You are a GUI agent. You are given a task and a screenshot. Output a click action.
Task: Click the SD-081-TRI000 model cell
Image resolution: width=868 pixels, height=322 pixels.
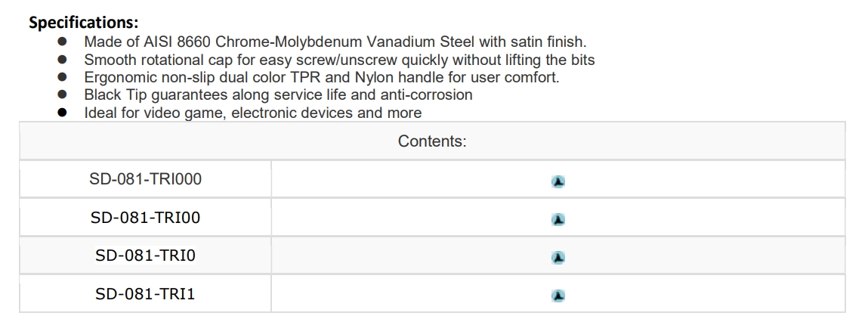pyautogui.click(x=146, y=180)
